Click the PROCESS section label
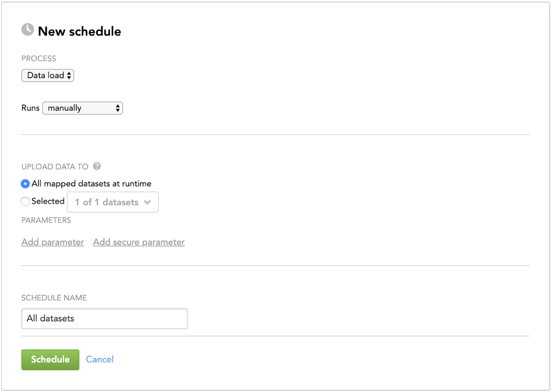The image size is (551, 392). click(39, 59)
